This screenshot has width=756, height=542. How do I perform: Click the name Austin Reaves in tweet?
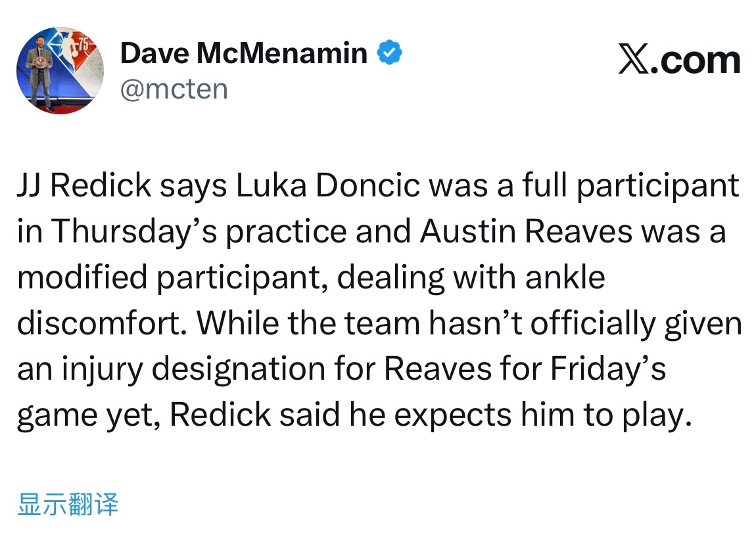(x=526, y=231)
